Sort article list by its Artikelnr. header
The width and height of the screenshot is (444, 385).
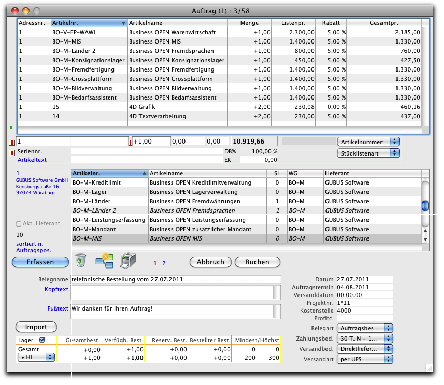(x=109, y=173)
